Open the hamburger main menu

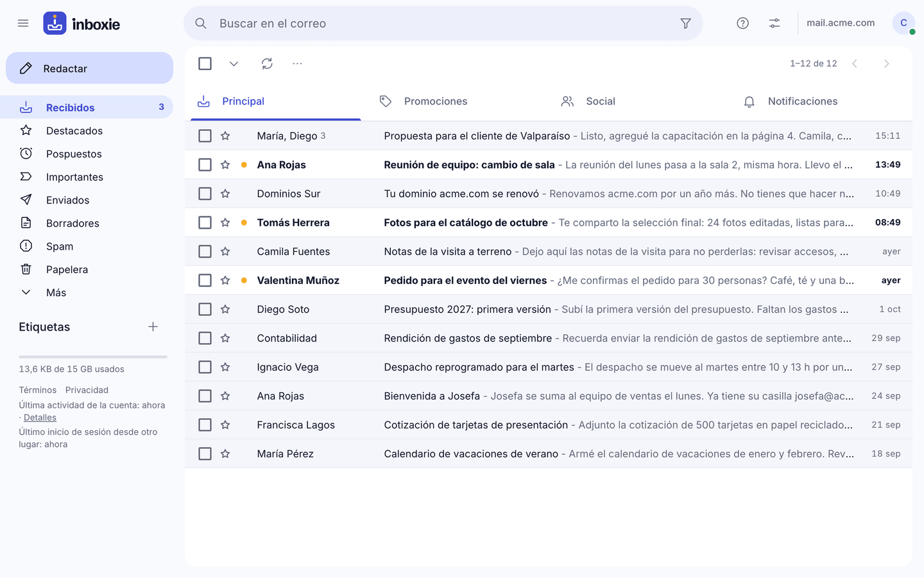(x=23, y=23)
